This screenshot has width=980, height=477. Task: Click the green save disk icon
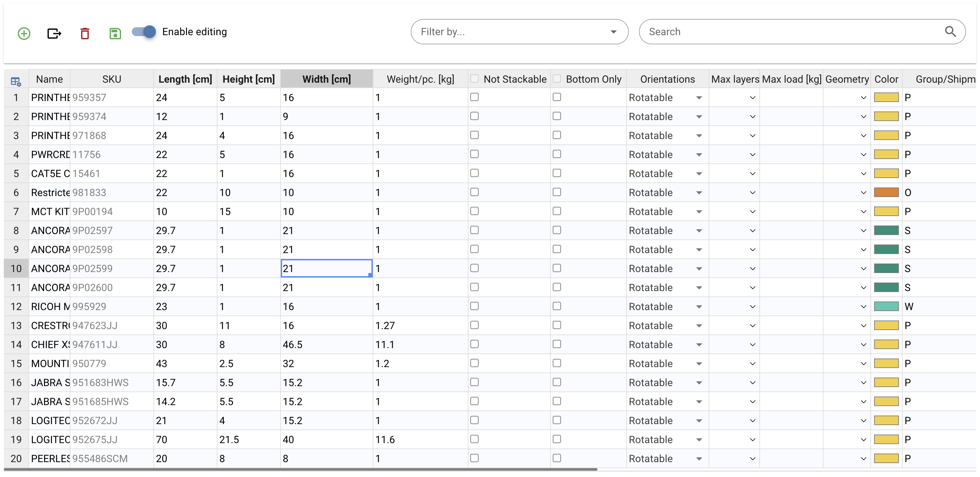coord(115,34)
